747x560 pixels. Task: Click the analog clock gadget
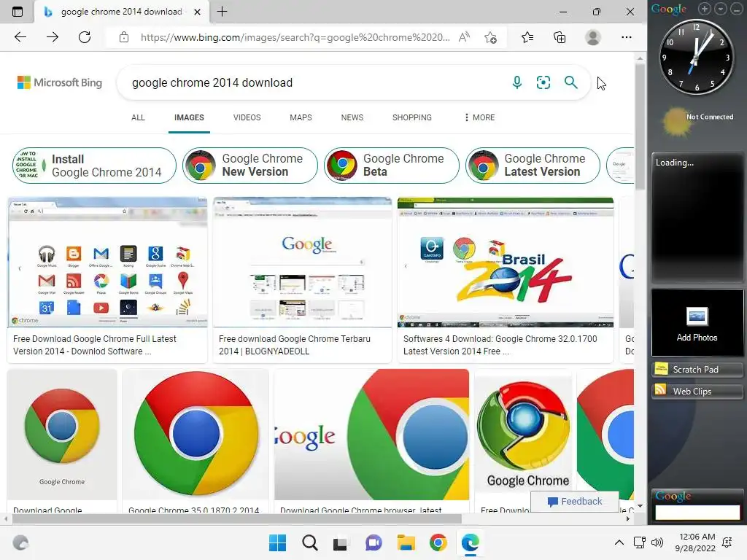tap(696, 57)
